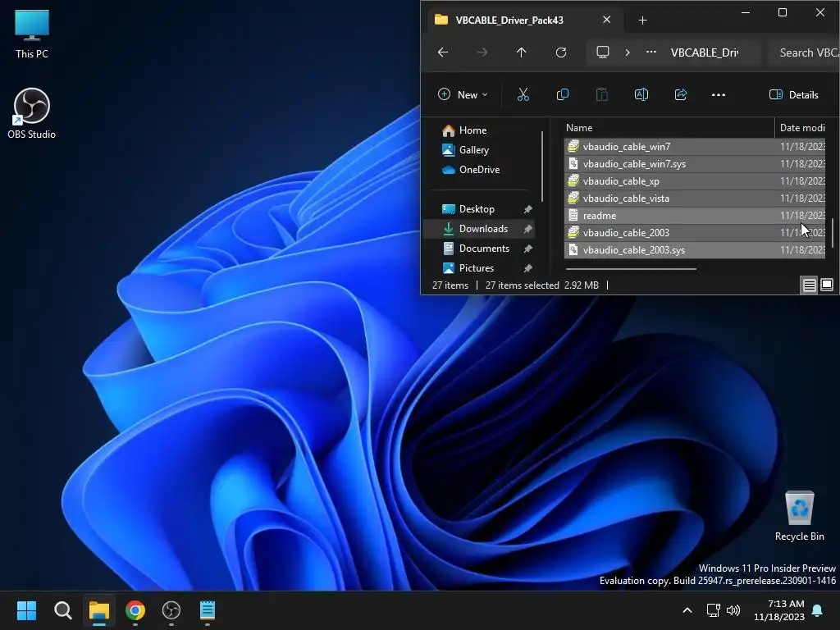Image resolution: width=840 pixels, height=630 pixels.
Task: Click the Rename icon in Explorer toolbar
Action: point(641,95)
